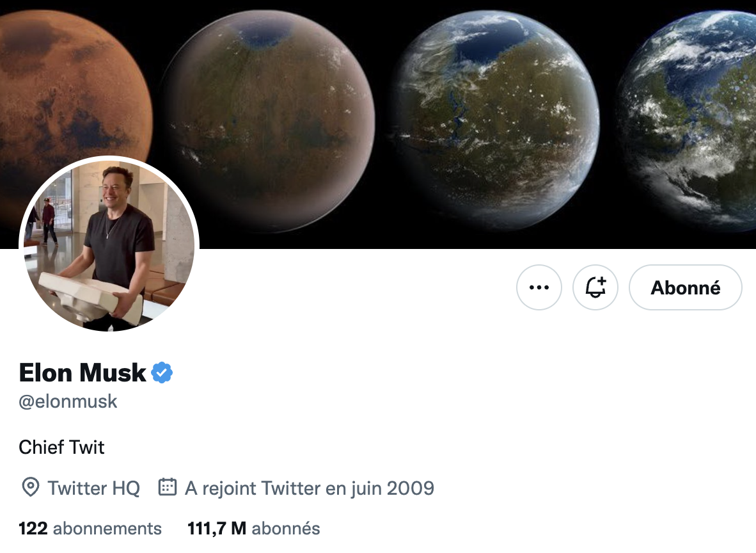Screen dimensions: 756x553
Task: Open the three-dot more options menu
Action: pyautogui.click(x=539, y=287)
